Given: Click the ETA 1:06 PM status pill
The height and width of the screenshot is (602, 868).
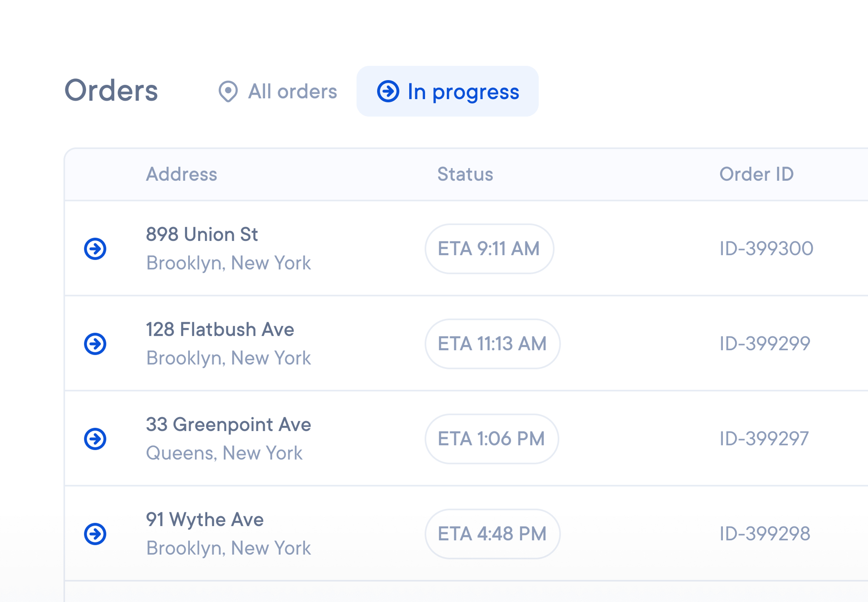Looking at the screenshot, I should 491,438.
